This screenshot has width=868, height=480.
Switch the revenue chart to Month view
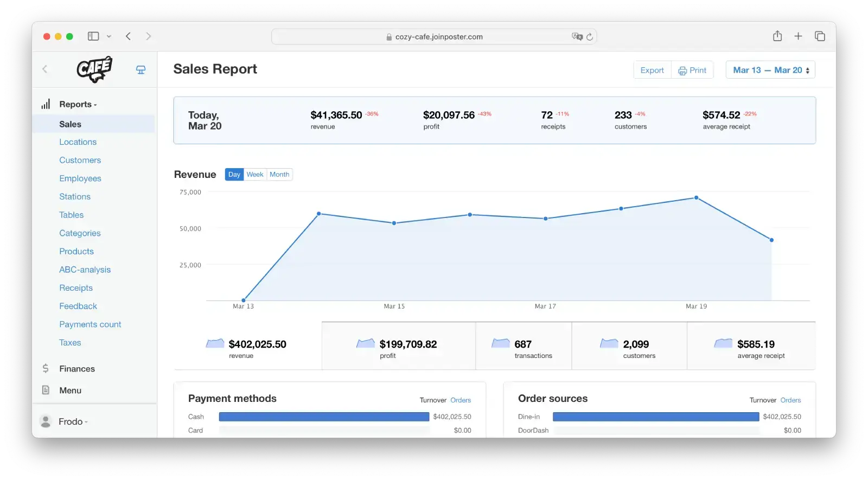[x=279, y=175]
